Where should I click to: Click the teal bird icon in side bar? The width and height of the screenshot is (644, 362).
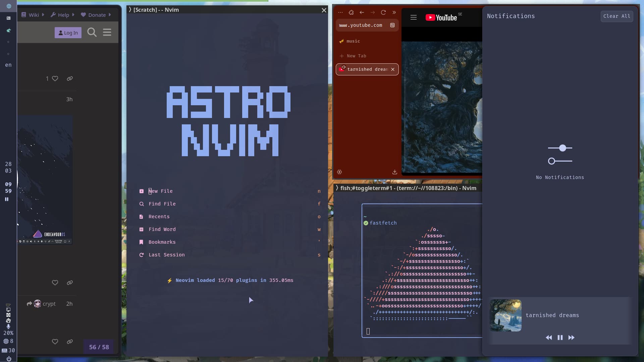8,30
